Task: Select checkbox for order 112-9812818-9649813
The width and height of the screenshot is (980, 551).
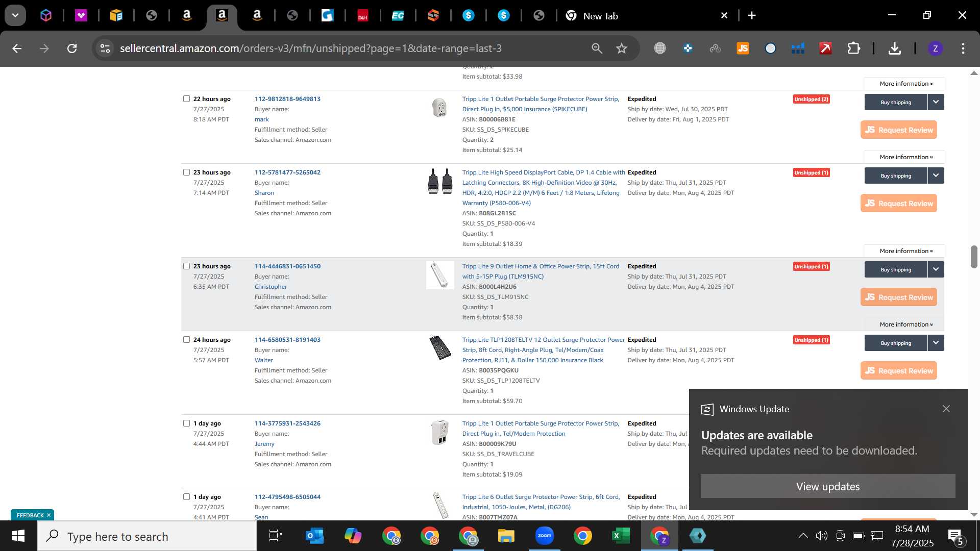Action: [186, 99]
